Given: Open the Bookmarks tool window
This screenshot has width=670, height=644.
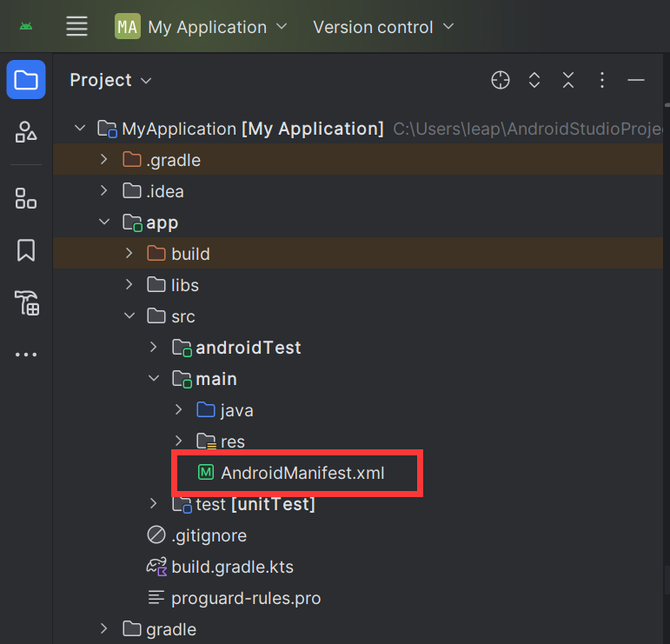Looking at the screenshot, I should pyautogui.click(x=26, y=250).
